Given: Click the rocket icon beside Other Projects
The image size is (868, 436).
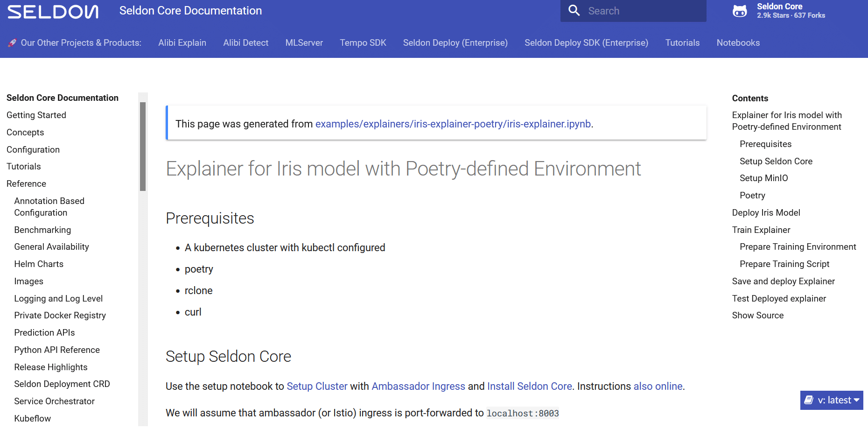Looking at the screenshot, I should point(12,43).
